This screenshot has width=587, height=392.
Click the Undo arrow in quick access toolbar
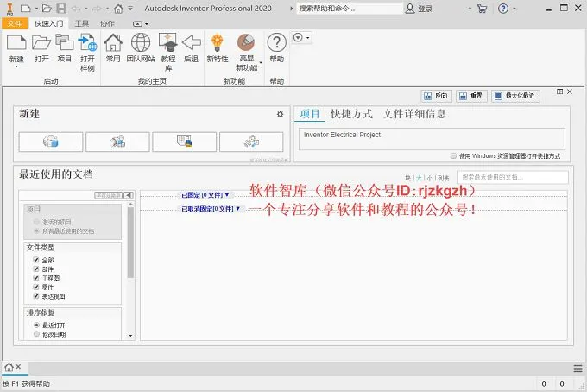click(76, 9)
